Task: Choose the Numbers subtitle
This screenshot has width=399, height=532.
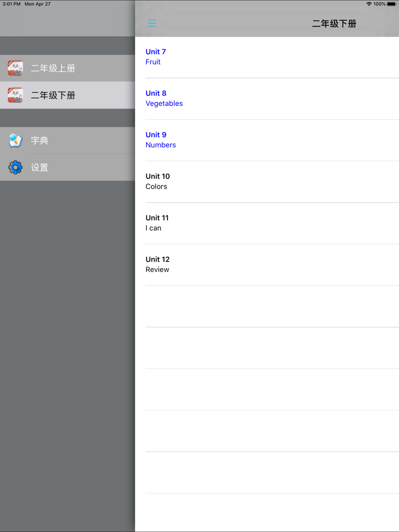Action: 161,145
